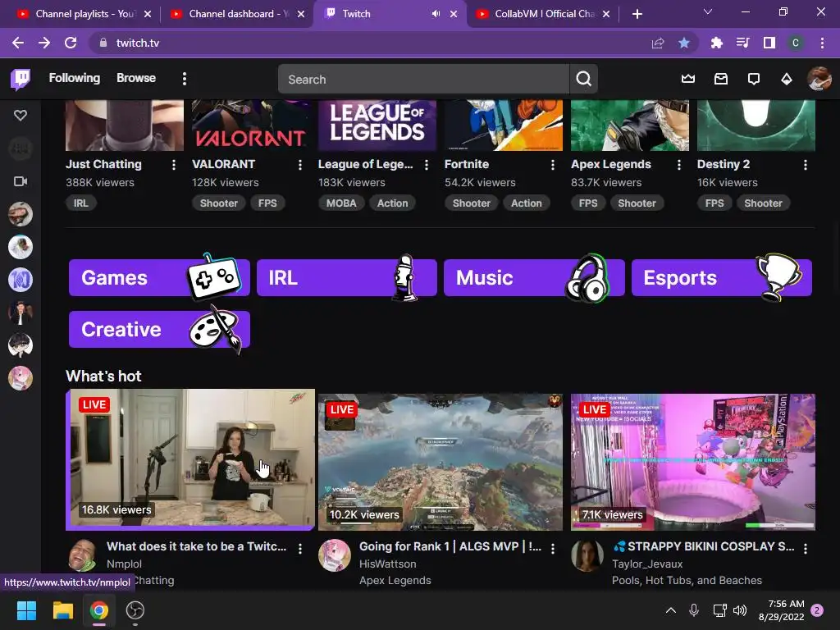Image resolution: width=840 pixels, height=630 pixels.
Task: Click the 'Pools, Hot Tubs, and Beaches' category link
Action: (x=687, y=580)
